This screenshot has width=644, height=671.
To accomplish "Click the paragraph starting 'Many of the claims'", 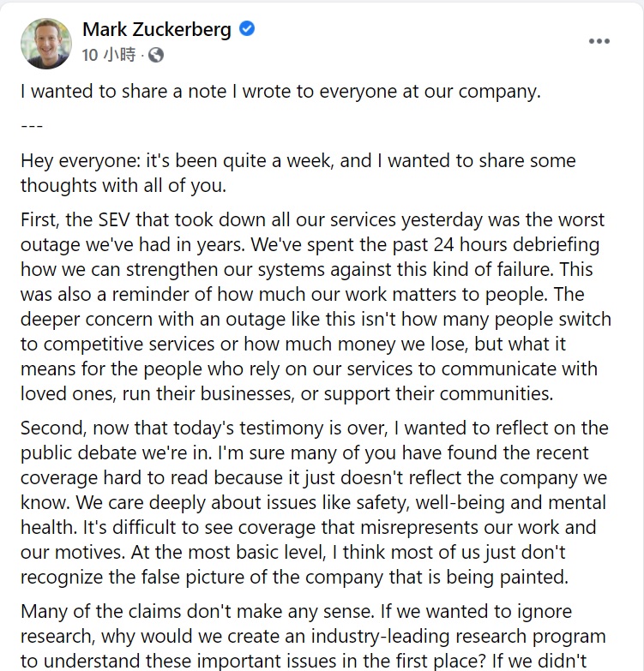I will point(313,636).
